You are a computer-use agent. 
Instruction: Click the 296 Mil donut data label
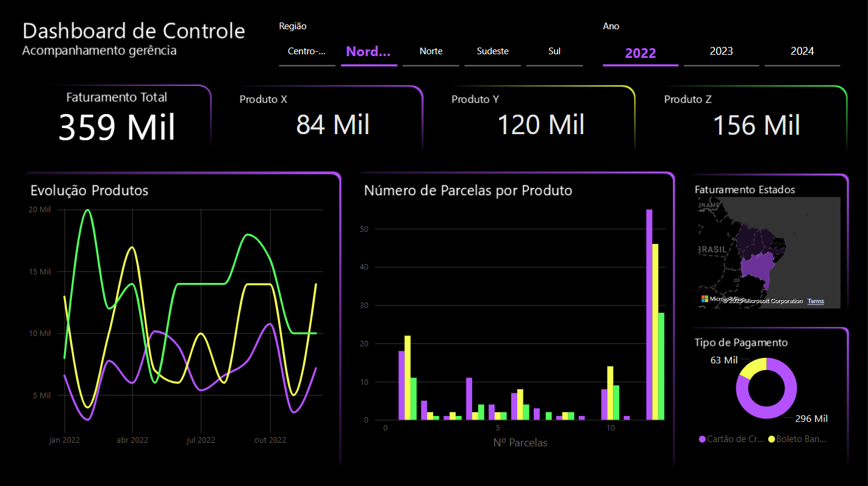(811, 419)
